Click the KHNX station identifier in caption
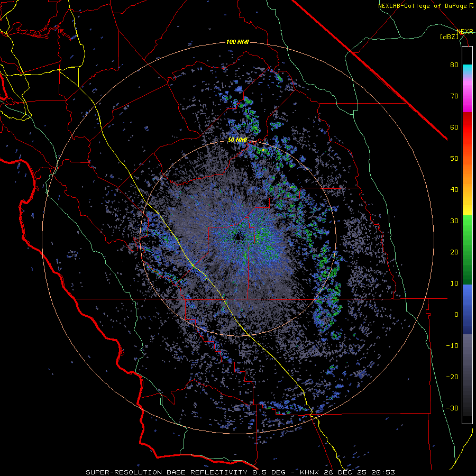Screen dimensions: 476x476 tap(310, 472)
